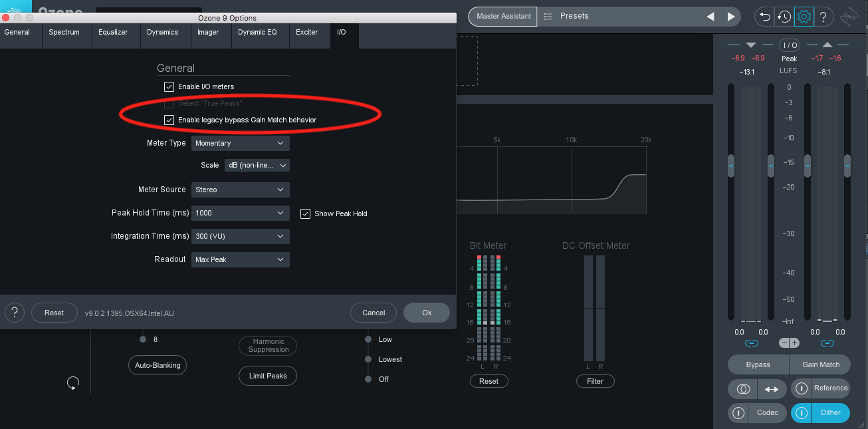Click the output up-triangle above meters

(x=827, y=45)
